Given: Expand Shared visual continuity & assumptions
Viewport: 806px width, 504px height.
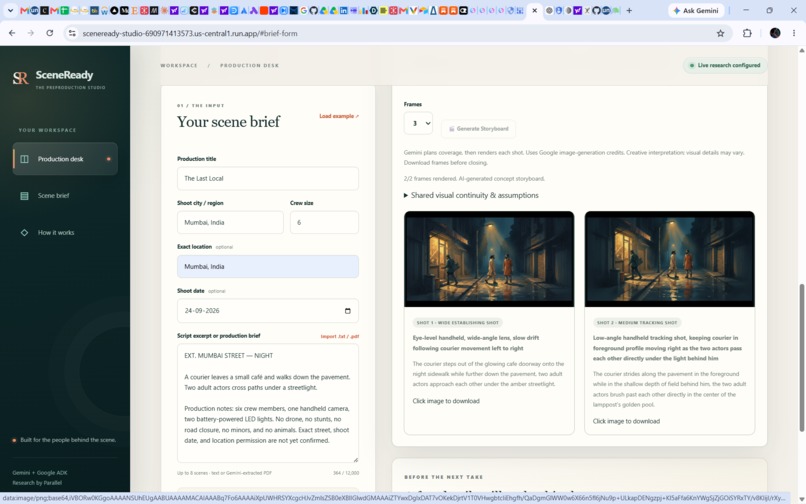Looking at the screenshot, I should tap(471, 195).
